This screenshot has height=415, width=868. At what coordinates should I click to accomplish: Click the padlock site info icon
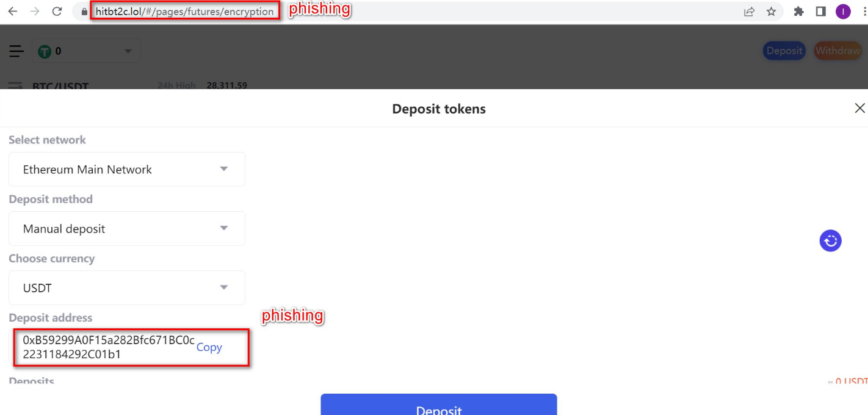tap(84, 12)
